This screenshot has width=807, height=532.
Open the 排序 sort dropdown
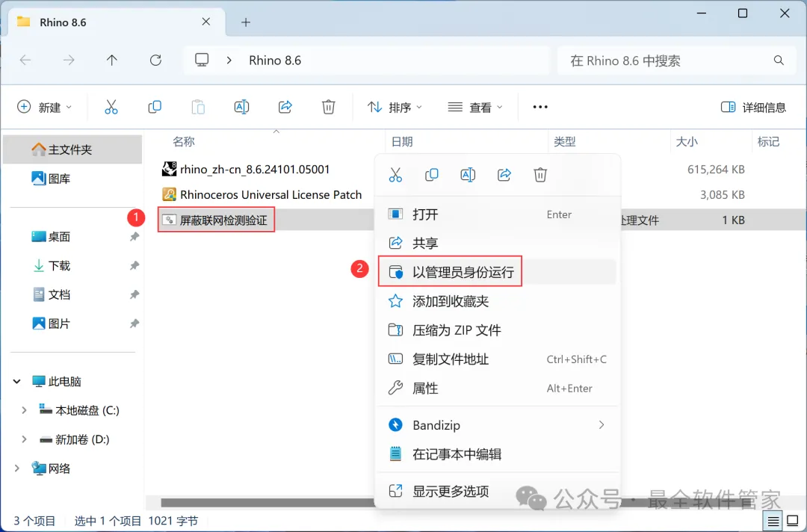click(395, 107)
